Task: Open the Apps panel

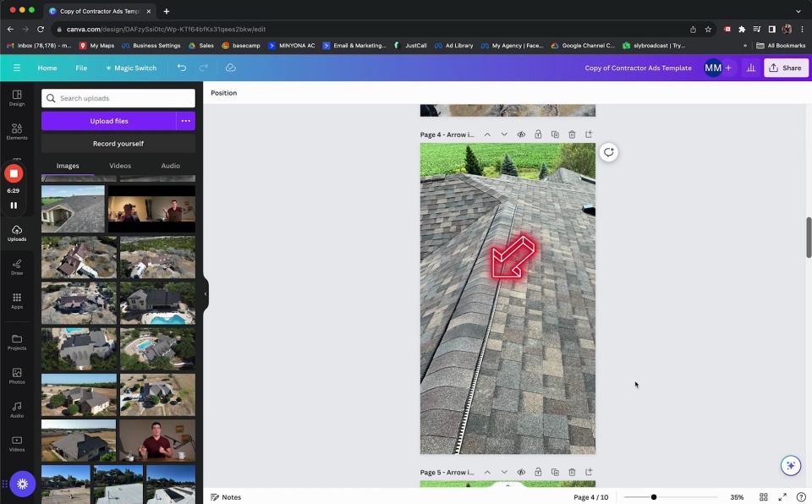Action: tap(17, 300)
